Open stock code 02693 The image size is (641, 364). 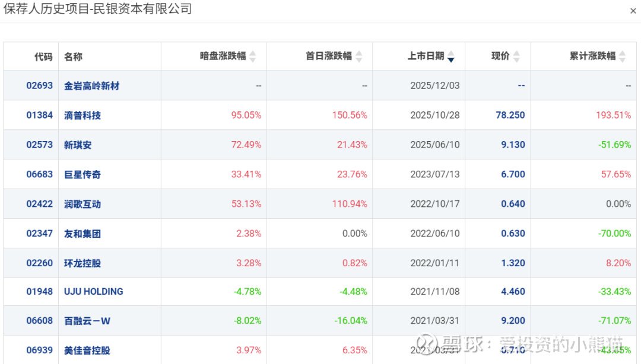click(x=40, y=85)
